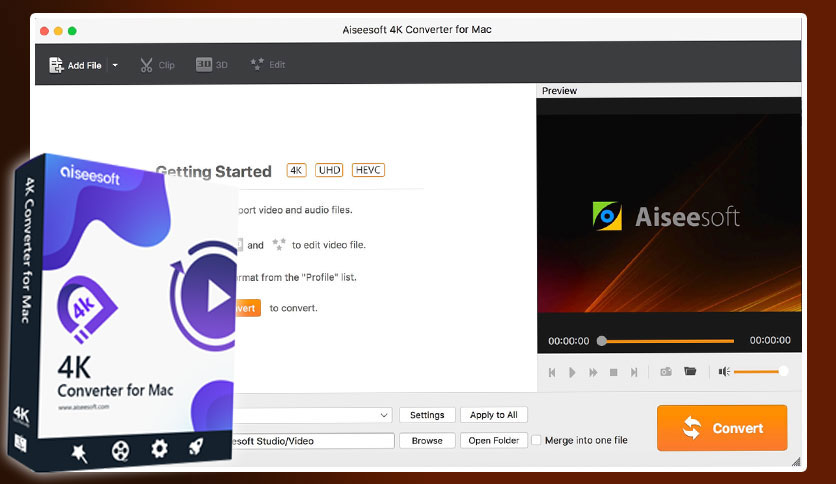Open the snapshot folder icon
836x484 pixels.
[690, 371]
